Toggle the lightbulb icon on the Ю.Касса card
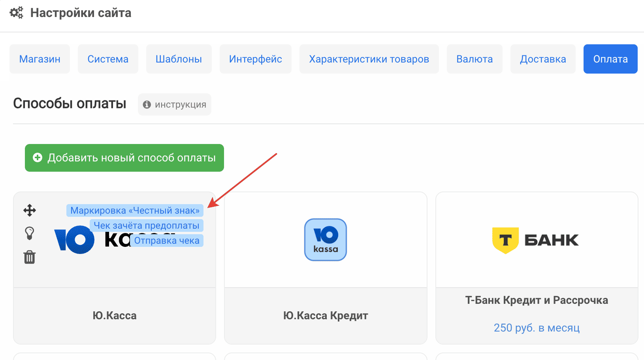This screenshot has width=644, height=360. pyautogui.click(x=30, y=233)
